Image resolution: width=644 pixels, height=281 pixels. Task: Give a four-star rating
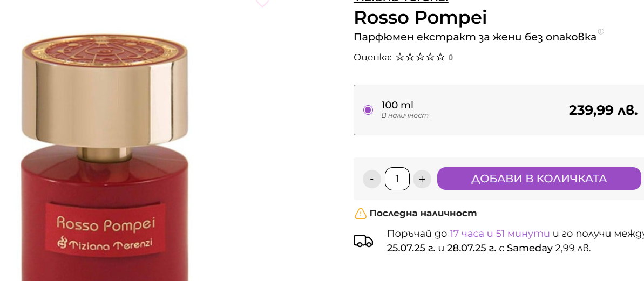pos(431,57)
